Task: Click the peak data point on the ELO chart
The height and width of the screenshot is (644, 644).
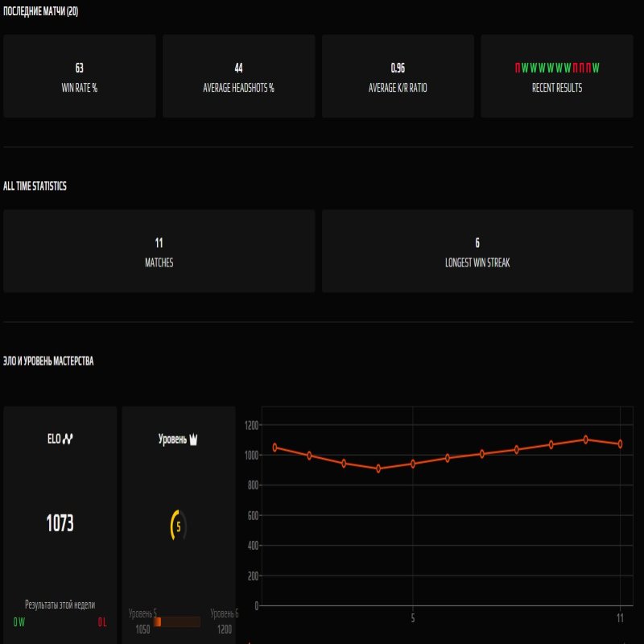Action: 584,440
